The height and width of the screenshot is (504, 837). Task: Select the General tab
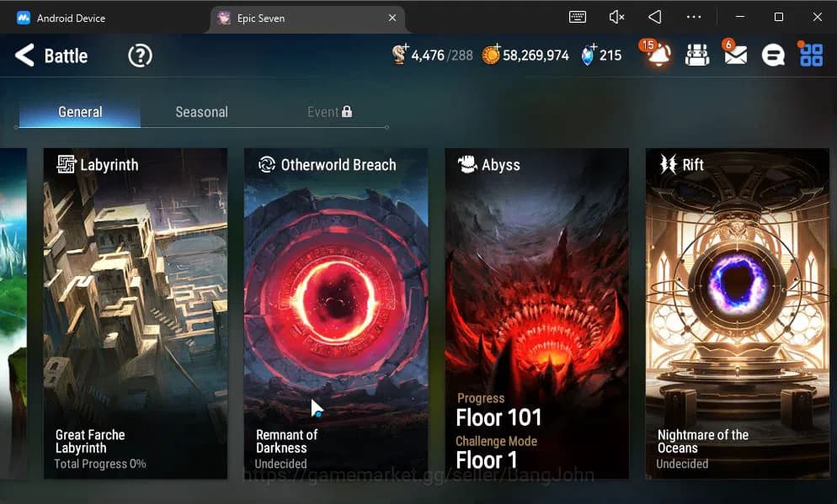pyautogui.click(x=80, y=112)
